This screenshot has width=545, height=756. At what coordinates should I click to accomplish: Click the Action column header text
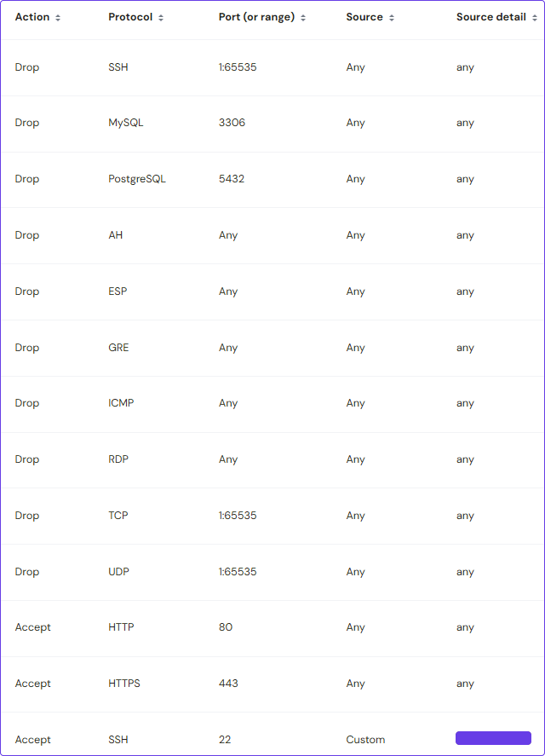[x=32, y=17]
